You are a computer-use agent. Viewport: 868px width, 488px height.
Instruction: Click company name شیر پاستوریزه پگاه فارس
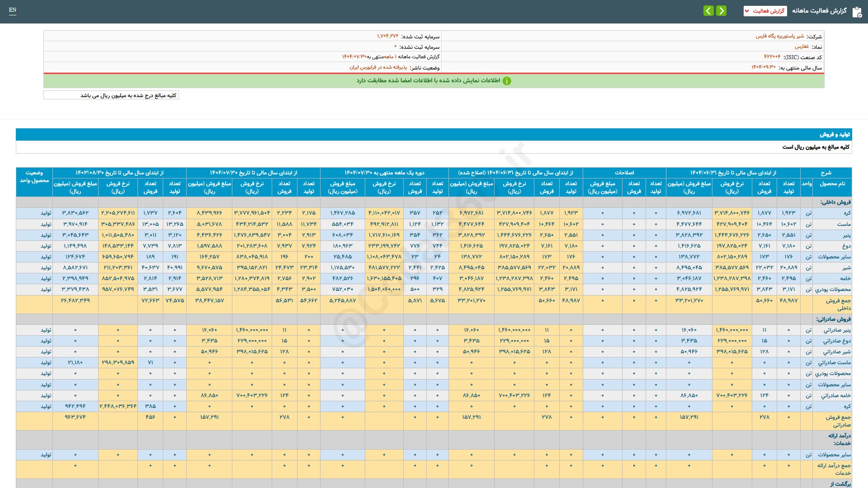click(779, 36)
